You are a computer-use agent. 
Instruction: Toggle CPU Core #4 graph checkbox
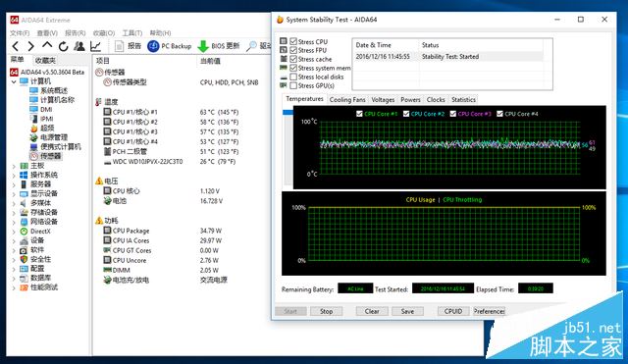point(499,114)
